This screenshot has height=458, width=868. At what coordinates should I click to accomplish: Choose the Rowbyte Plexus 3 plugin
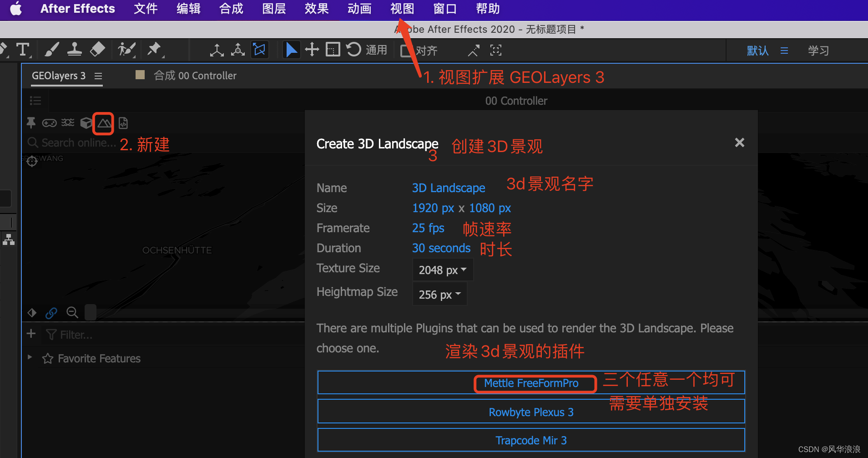click(x=531, y=412)
